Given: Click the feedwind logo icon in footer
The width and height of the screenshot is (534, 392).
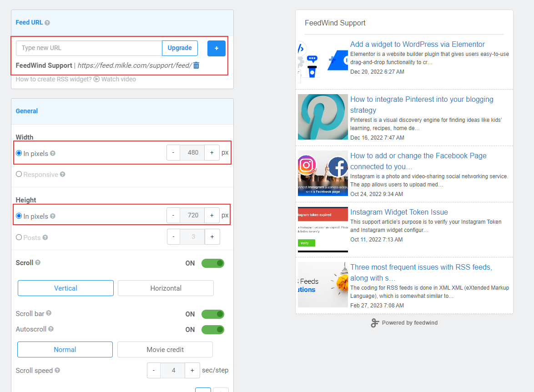Looking at the screenshot, I should click(x=375, y=323).
